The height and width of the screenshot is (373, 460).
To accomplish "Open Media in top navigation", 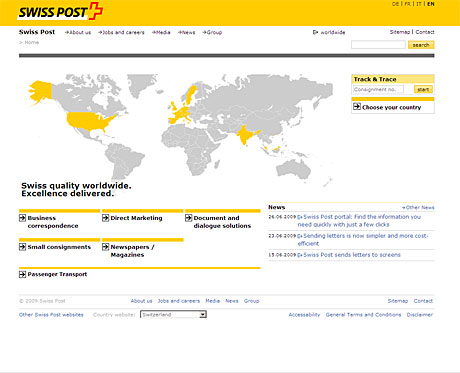I will [x=161, y=32].
